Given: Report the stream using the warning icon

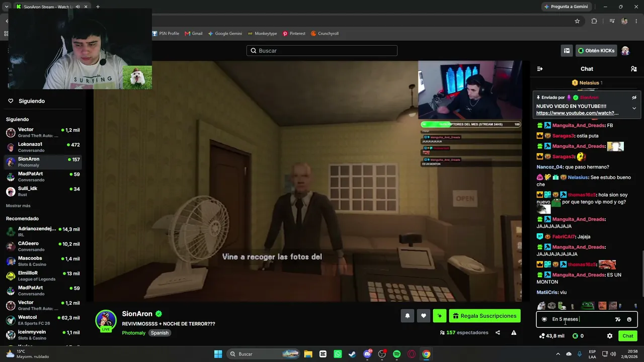Looking at the screenshot, I should 514,332.
